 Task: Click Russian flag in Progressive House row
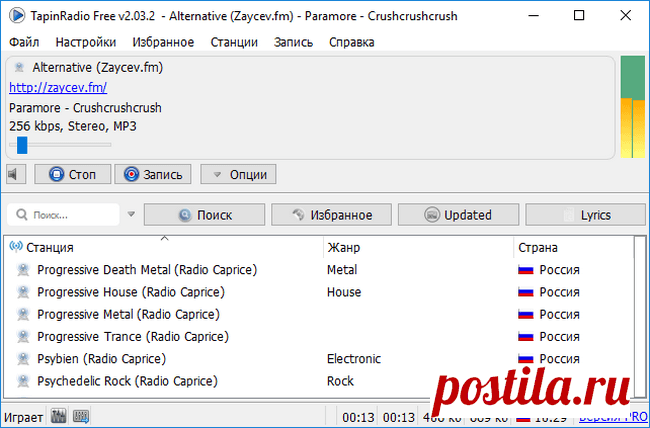pos(526,293)
